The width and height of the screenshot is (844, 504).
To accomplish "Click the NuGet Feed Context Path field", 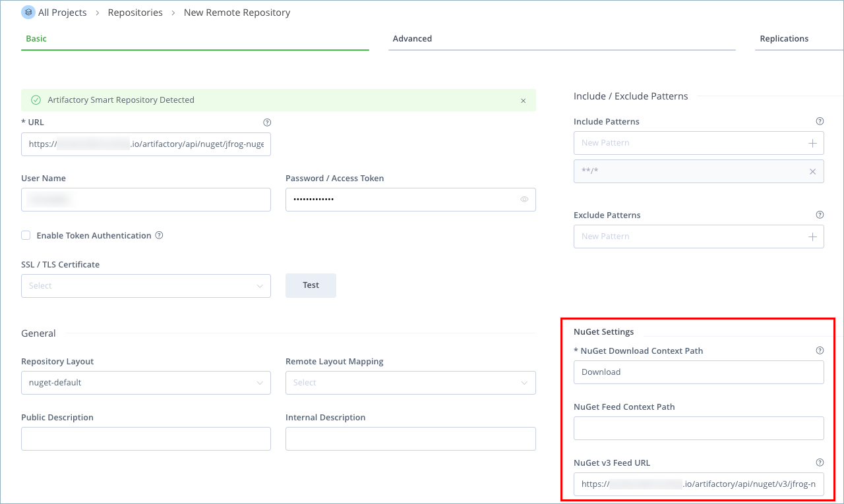I will tap(699, 428).
